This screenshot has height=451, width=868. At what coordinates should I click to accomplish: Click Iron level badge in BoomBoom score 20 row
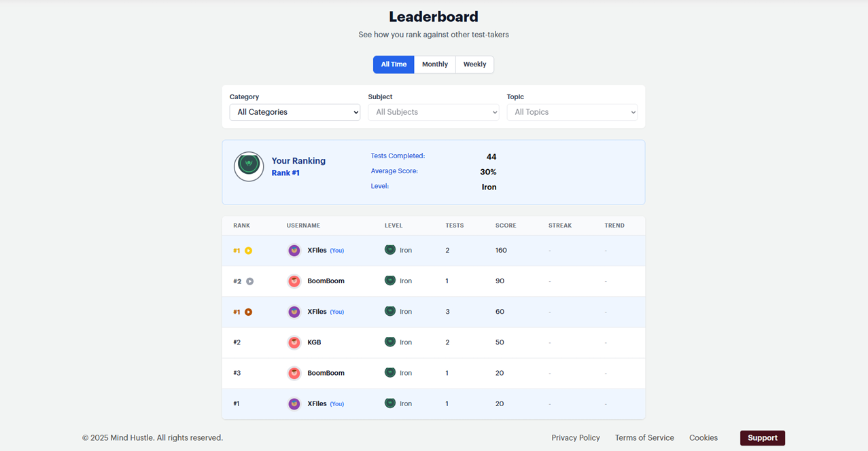(x=390, y=372)
